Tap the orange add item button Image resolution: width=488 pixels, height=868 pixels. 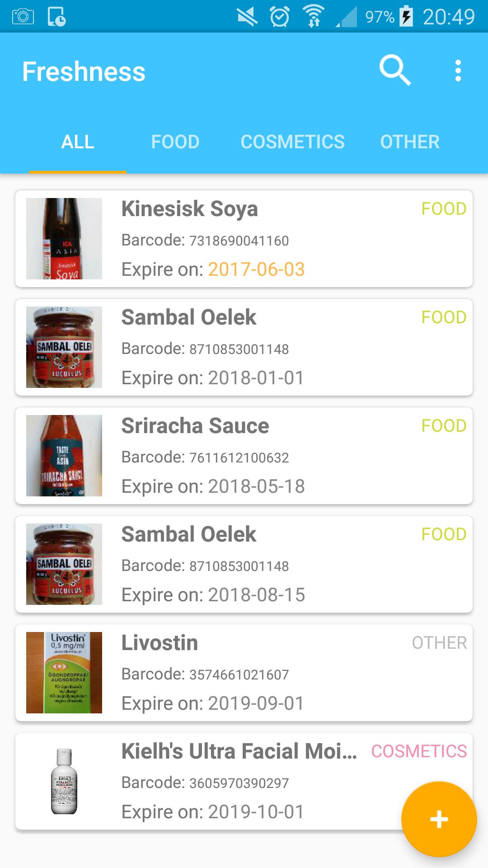coord(439,819)
